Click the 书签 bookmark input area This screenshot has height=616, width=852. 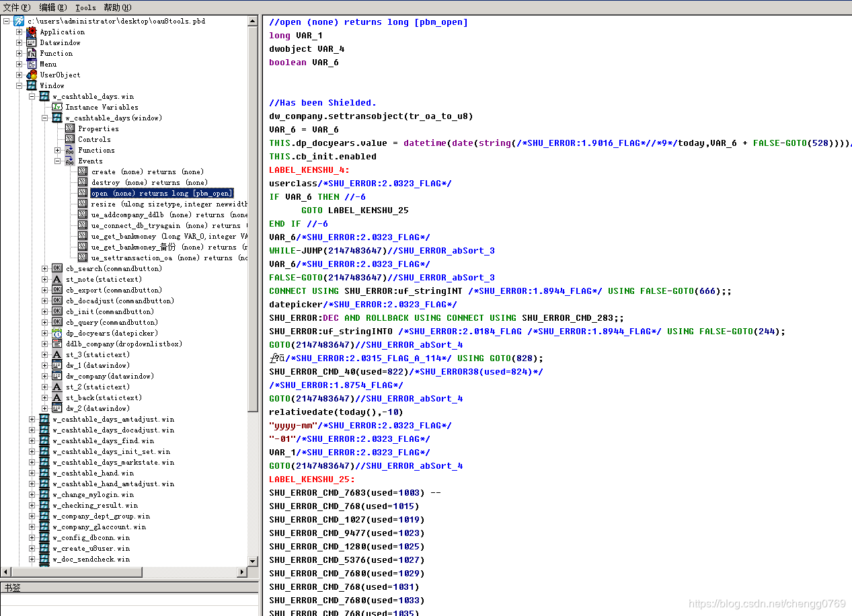(x=129, y=600)
